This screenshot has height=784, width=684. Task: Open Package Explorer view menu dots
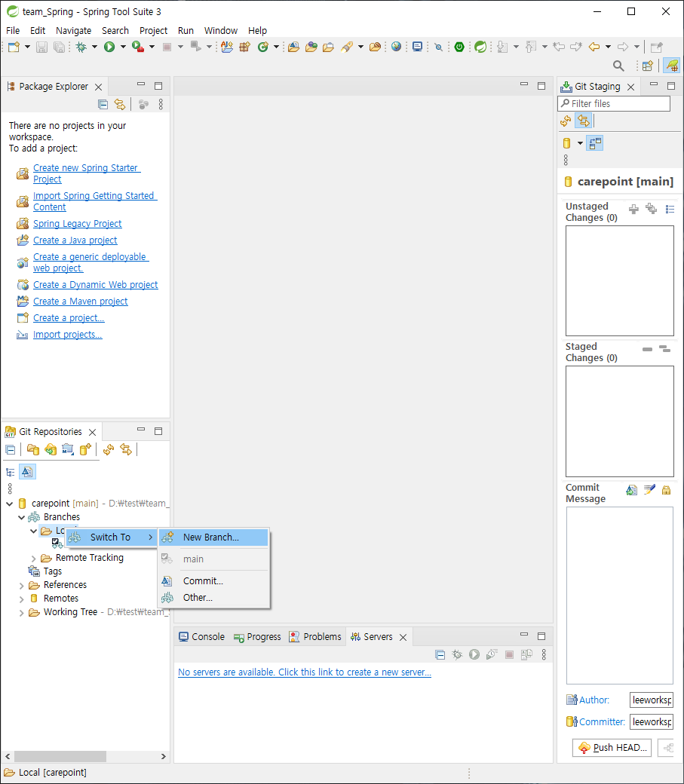[x=161, y=104]
